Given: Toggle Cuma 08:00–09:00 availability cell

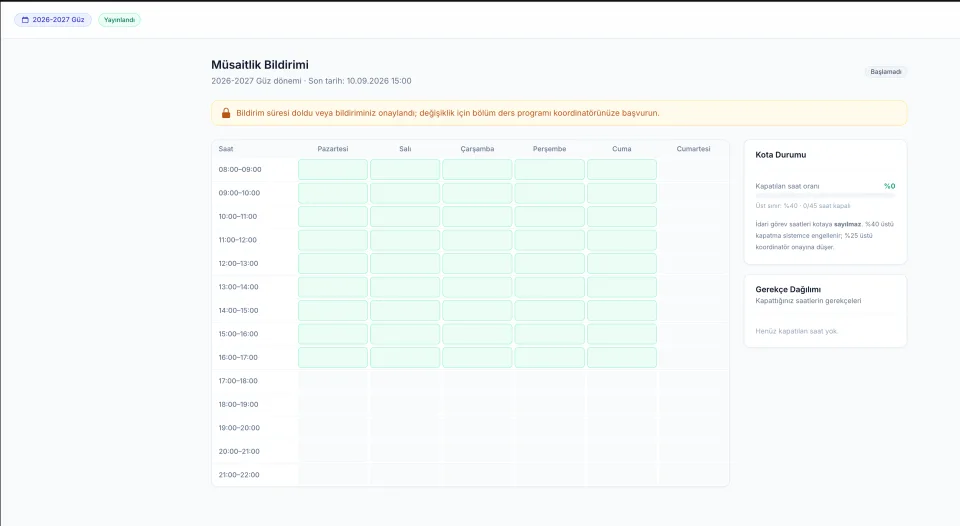Looking at the screenshot, I should click(x=622, y=170).
